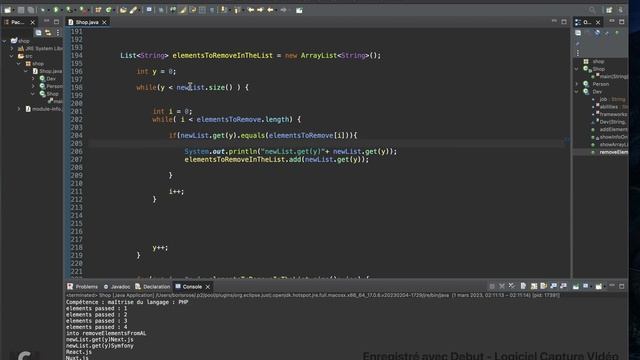Click the Open Perspective icon at top right

point(609,10)
